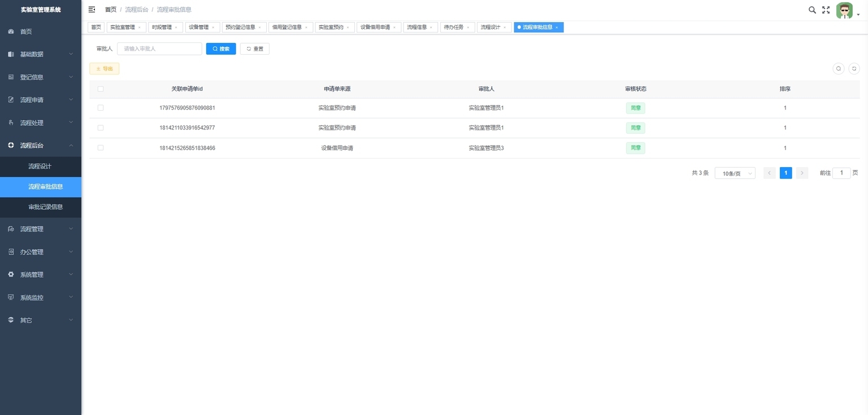Switch to the 流程设计 tab
This screenshot has height=415, width=868.
click(494, 27)
